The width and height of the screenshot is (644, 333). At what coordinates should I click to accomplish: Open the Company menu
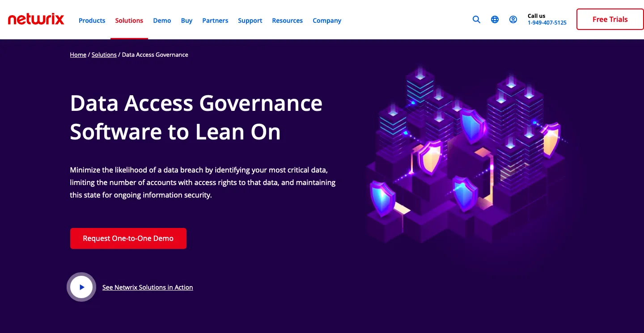tap(327, 21)
